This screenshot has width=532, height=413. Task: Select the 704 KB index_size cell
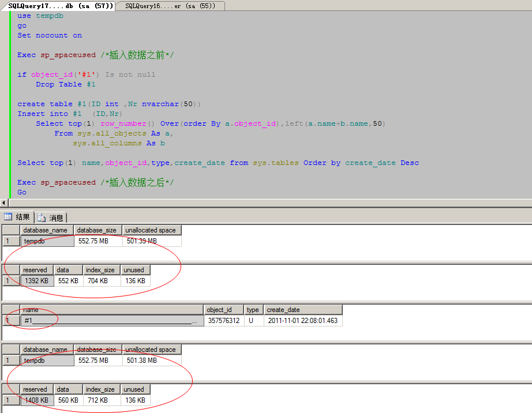pos(102,281)
